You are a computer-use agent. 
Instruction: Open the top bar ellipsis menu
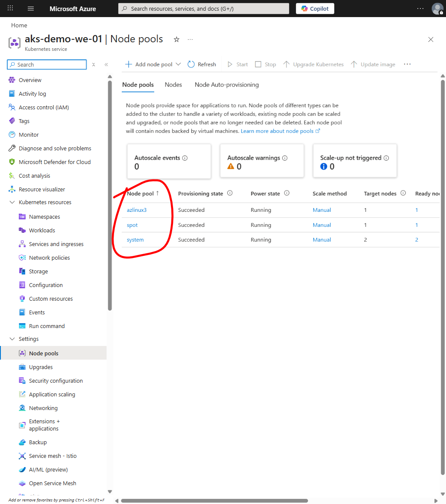coord(420,9)
